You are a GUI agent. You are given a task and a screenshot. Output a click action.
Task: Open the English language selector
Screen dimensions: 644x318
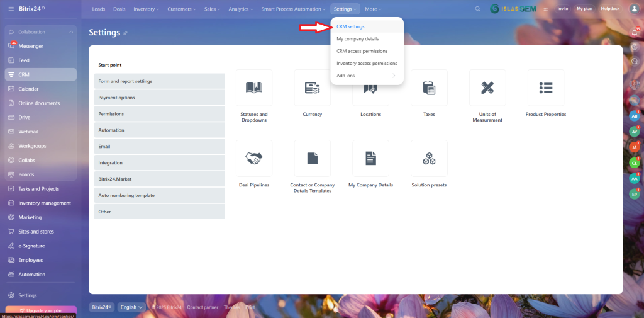[x=131, y=307]
